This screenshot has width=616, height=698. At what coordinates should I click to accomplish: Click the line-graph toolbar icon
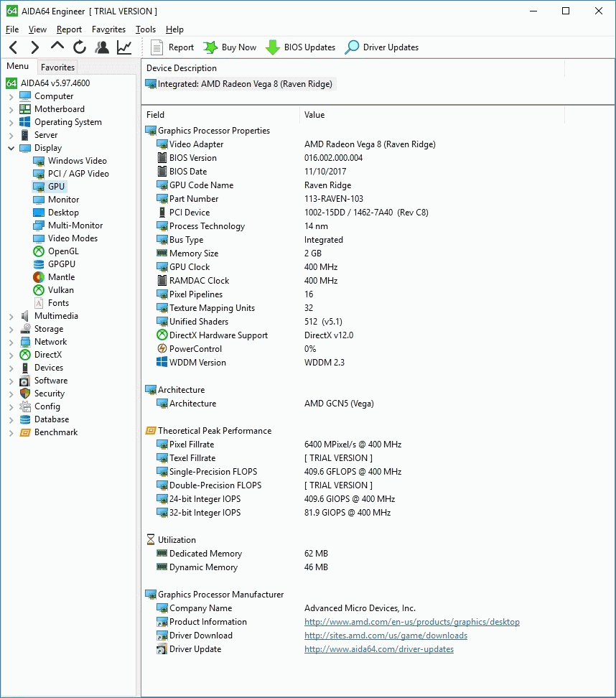pos(124,47)
